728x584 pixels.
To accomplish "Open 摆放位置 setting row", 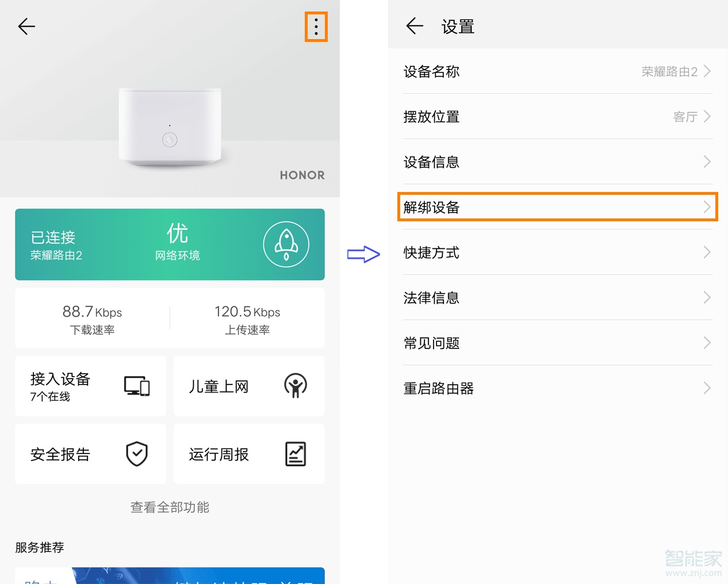I will [x=558, y=117].
